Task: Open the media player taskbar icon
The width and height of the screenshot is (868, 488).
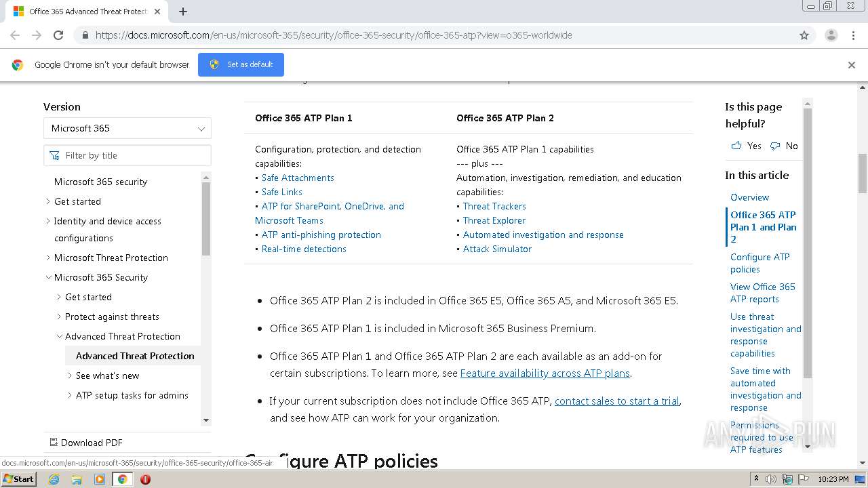Action: coord(100,479)
